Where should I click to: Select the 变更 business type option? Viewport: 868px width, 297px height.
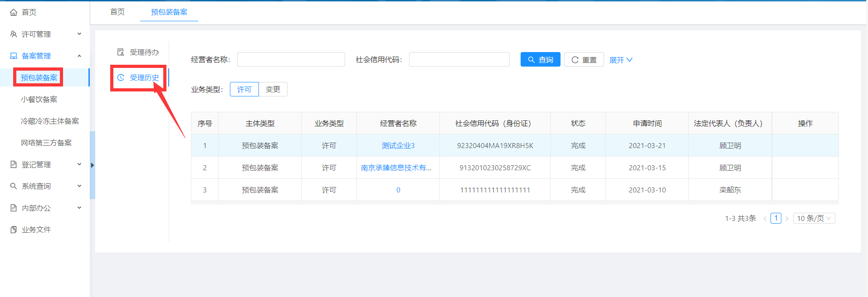(x=273, y=89)
